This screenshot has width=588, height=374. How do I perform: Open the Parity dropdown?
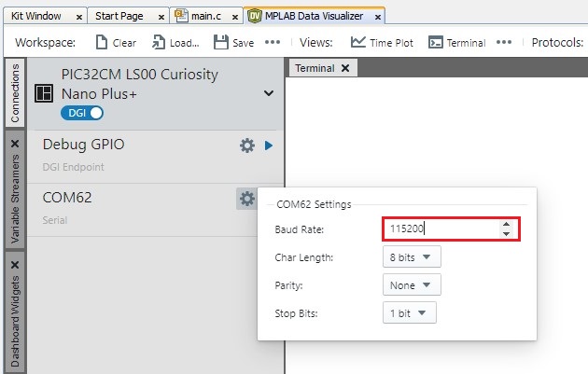point(412,285)
